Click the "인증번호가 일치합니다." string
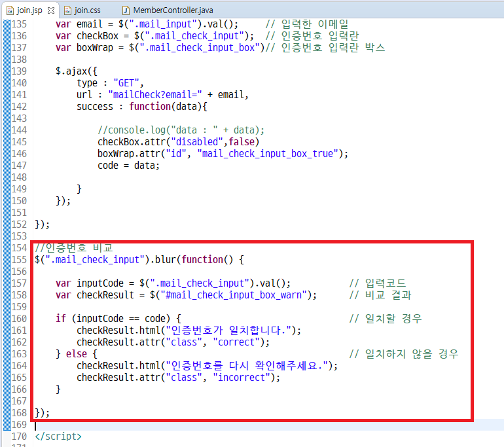 (x=228, y=331)
